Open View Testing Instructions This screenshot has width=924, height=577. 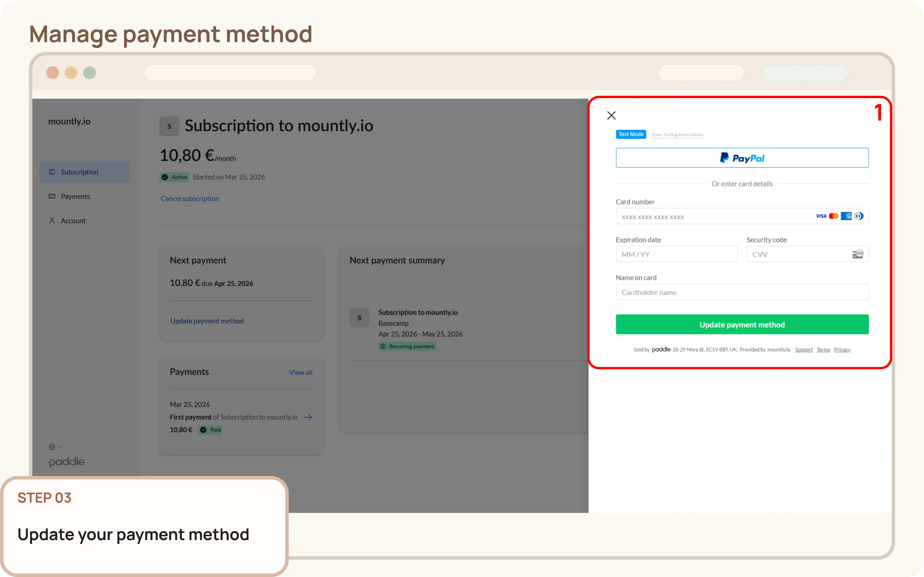(677, 134)
